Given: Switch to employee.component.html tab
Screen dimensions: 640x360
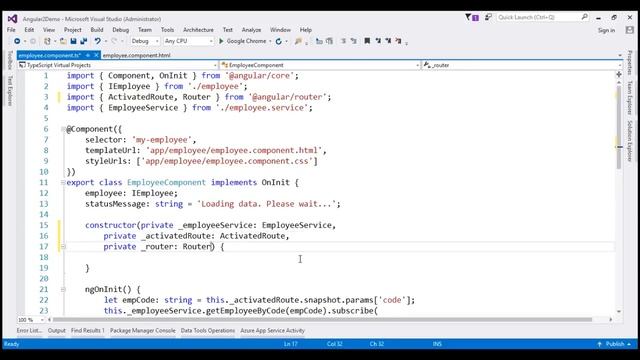Looking at the screenshot, I should [x=137, y=55].
